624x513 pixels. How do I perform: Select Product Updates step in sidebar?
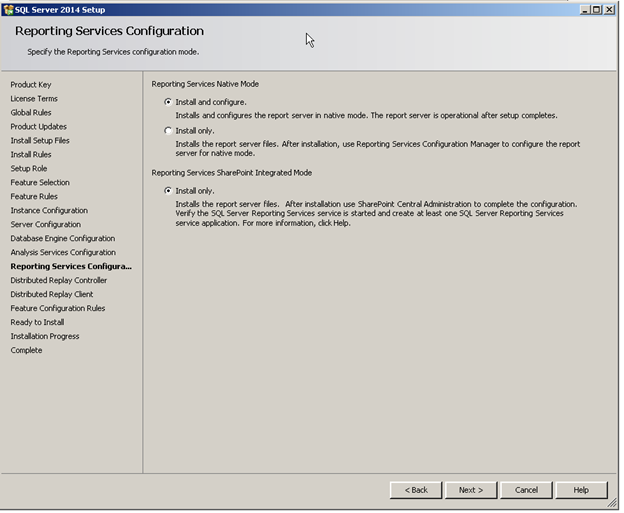(39, 127)
